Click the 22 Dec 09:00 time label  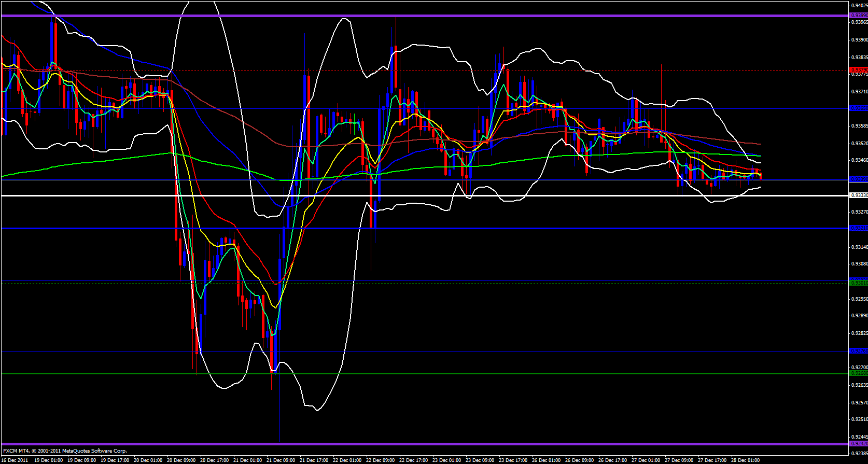[381, 460]
